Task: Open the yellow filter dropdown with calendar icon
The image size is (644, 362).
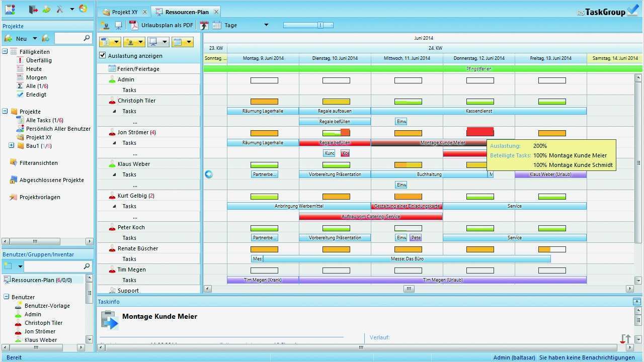Action: (182, 42)
